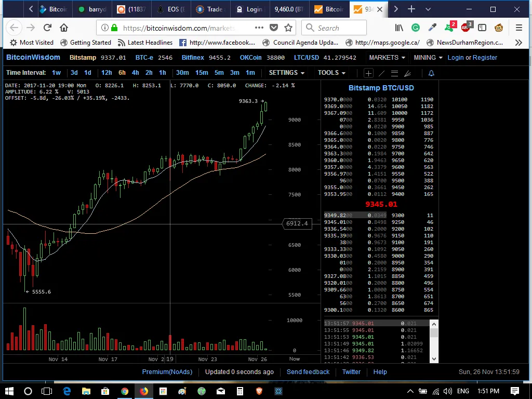Image resolution: width=532 pixels, height=399 pixels.
Task: Go to Firefox home page icon
Action: coord(64,28)
